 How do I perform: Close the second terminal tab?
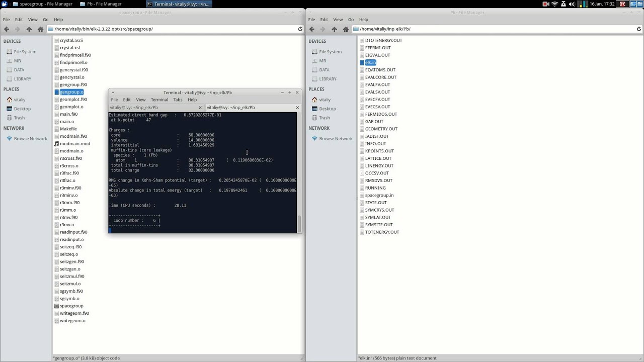(x=297, y=108)
